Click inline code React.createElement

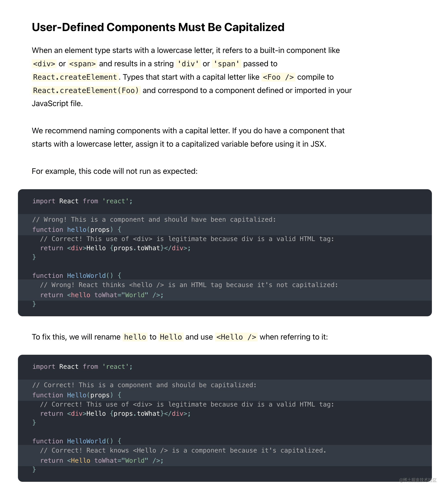(x=75, y=77)
